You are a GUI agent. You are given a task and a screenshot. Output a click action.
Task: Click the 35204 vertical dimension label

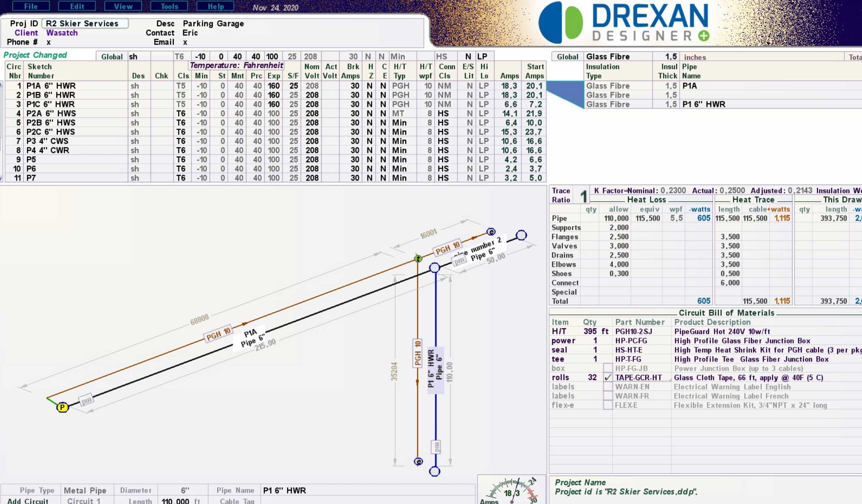coord(394,371)
